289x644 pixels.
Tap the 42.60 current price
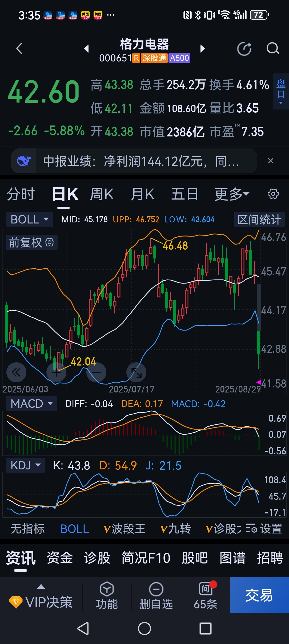[x=44, y=92]
